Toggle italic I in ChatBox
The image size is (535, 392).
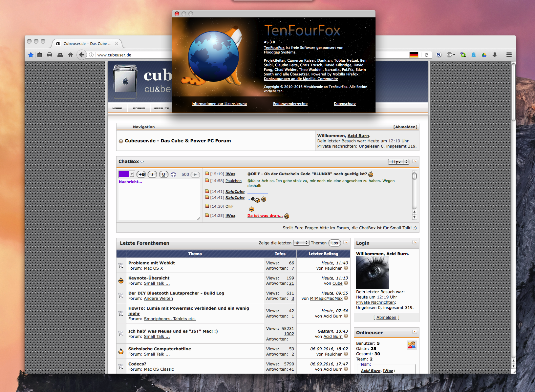pos(152,175)
